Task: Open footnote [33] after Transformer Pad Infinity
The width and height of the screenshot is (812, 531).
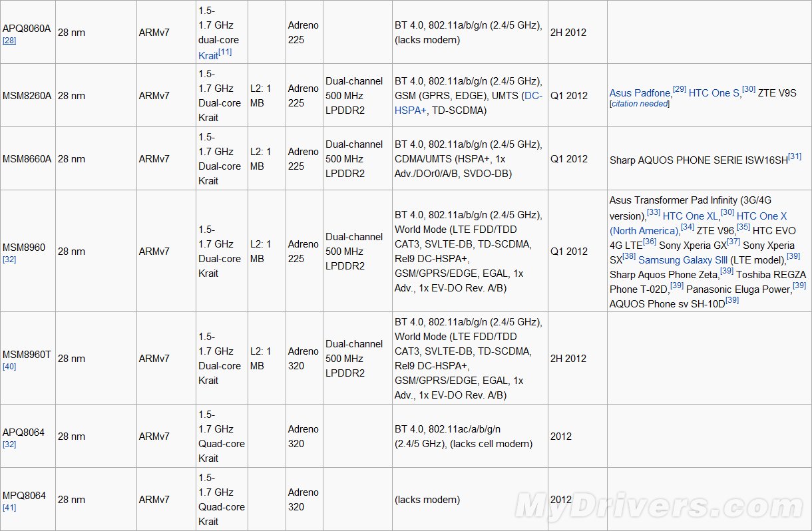Action: [654, 212]
